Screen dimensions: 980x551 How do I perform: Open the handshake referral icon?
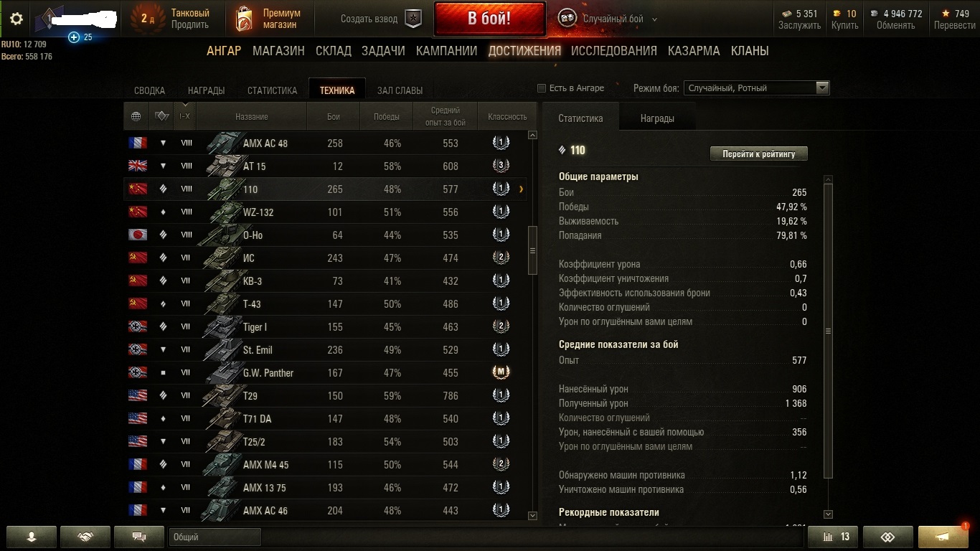85,537
